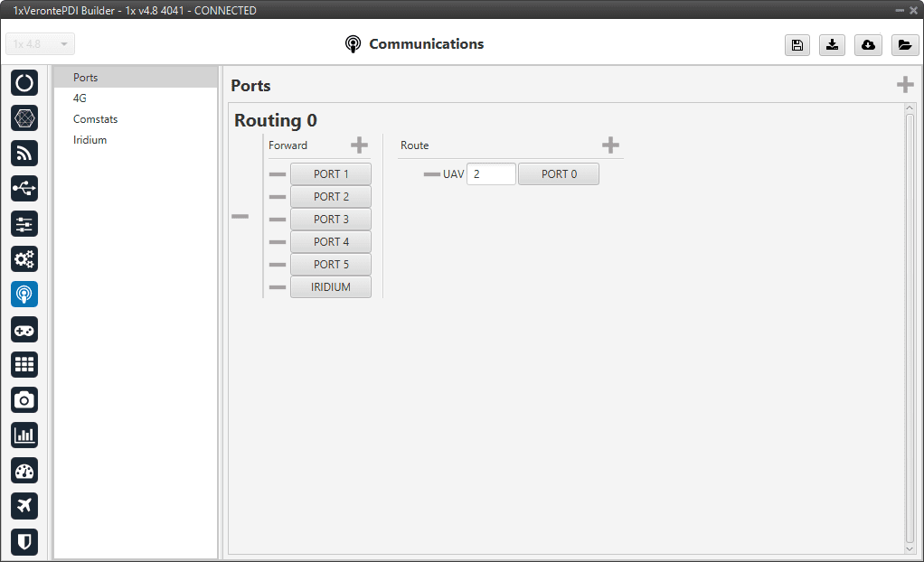Select Iridium in the left list

[90, 140]
